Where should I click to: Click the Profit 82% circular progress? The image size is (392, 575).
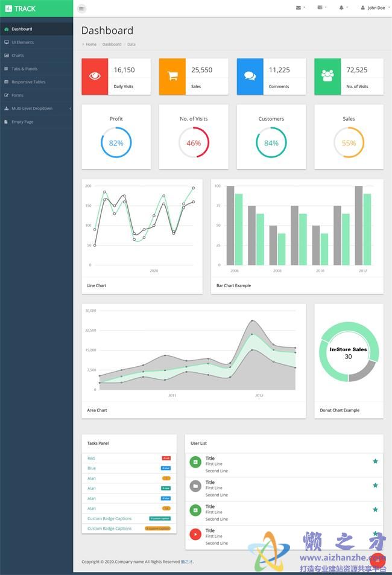pos(116,143)
